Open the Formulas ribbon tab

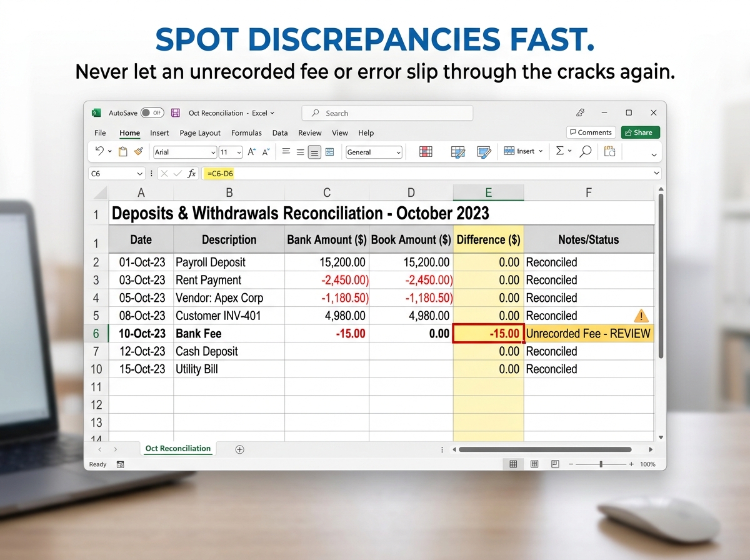click(246, 132)
